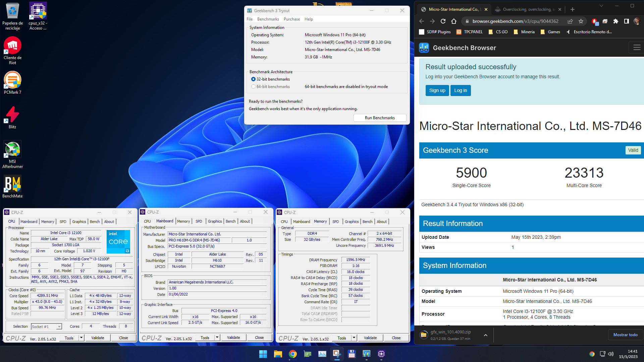This screenshot has height=362, width=644.
Task: Select 64-bit benchmarks radio button
Action: click(253, 87)
